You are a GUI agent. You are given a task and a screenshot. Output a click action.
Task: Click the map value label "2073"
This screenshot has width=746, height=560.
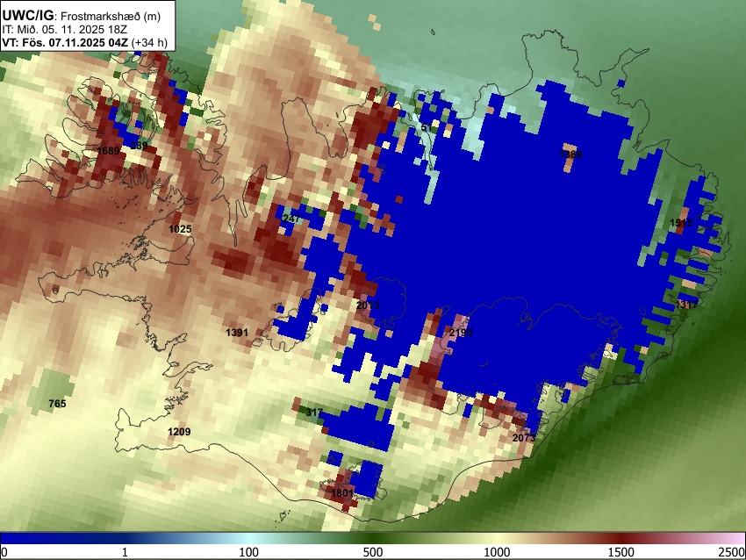tap(524, 437)
